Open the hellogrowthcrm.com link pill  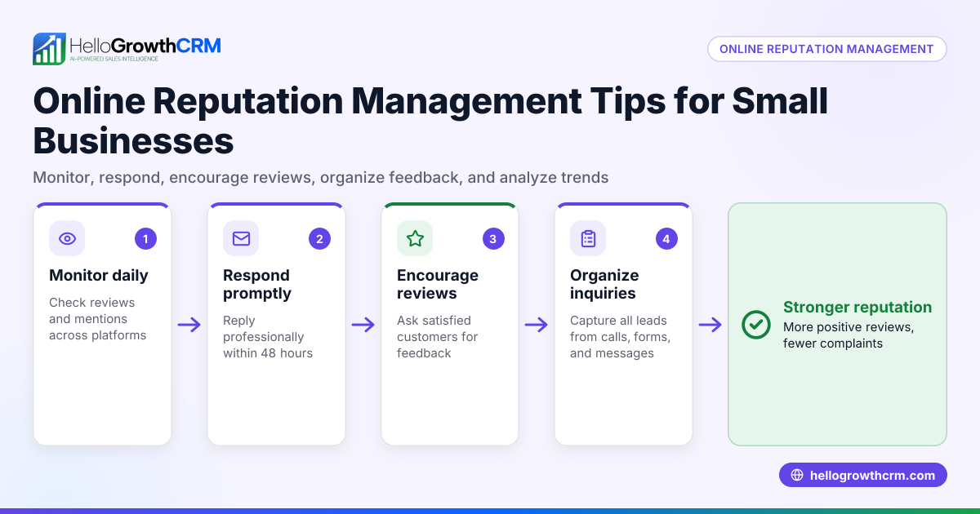pos(863,476)
